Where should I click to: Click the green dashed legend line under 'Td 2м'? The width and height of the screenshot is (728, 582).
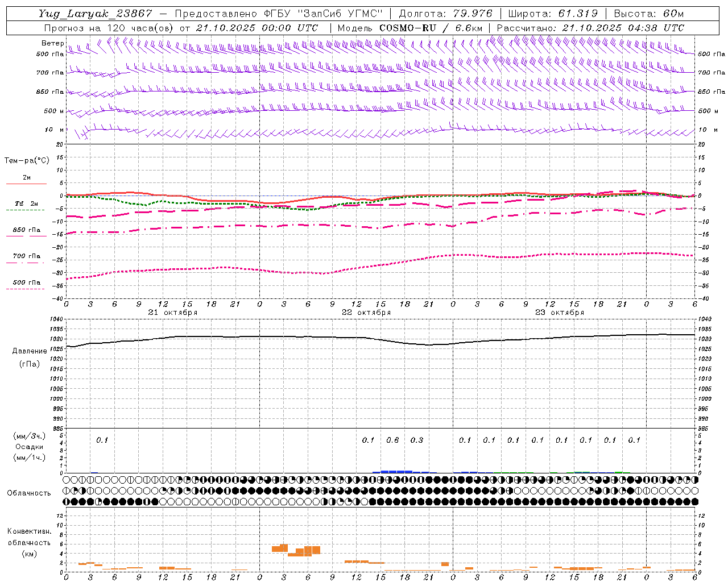tap(26, 210)
